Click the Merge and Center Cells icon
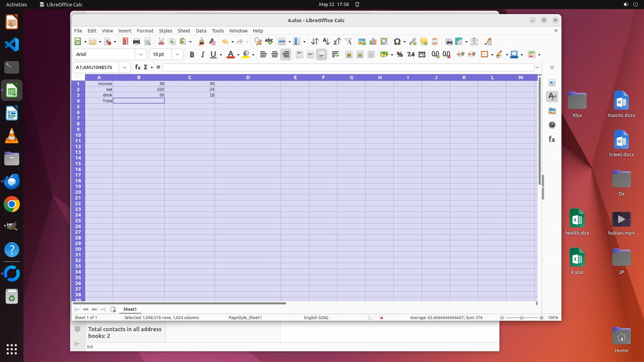This screenshot has width=644, height=362. (349, 55)
